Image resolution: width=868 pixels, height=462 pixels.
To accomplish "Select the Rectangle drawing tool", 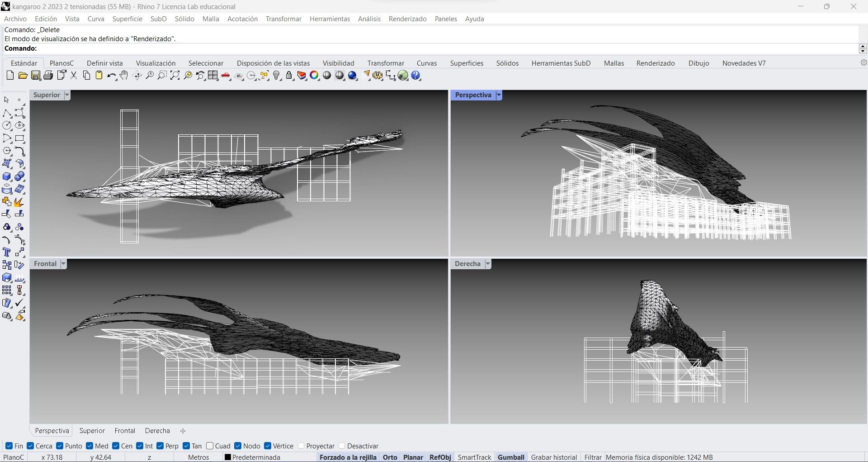I will pos(19,138).
